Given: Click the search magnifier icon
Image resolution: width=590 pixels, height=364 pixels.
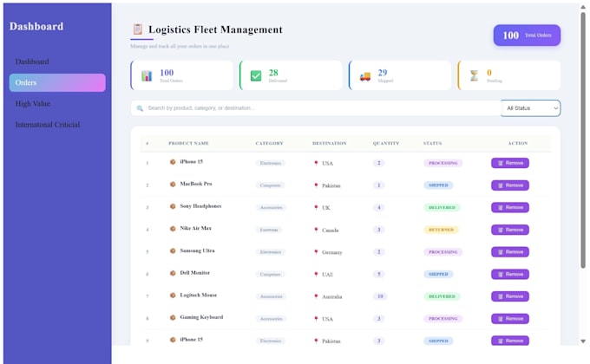Looking at the screenshot, I should [140, 108].
